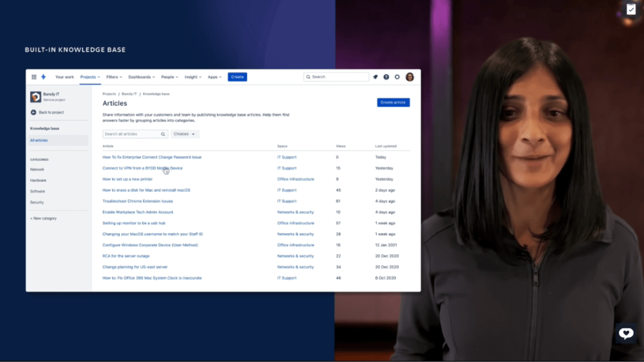Image resolution: width=644 pixels, height=362 pixels.
Task: Expand the Projects dropdown menu
Action: (90, 77)
